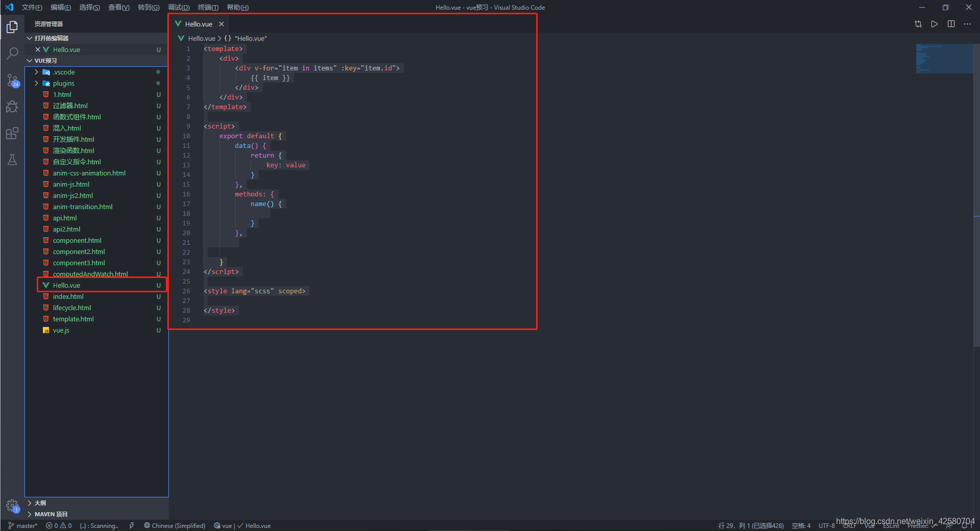Open the 查看(V) menu
This screenshot has height=531, width=980.
tap(119, 7)
